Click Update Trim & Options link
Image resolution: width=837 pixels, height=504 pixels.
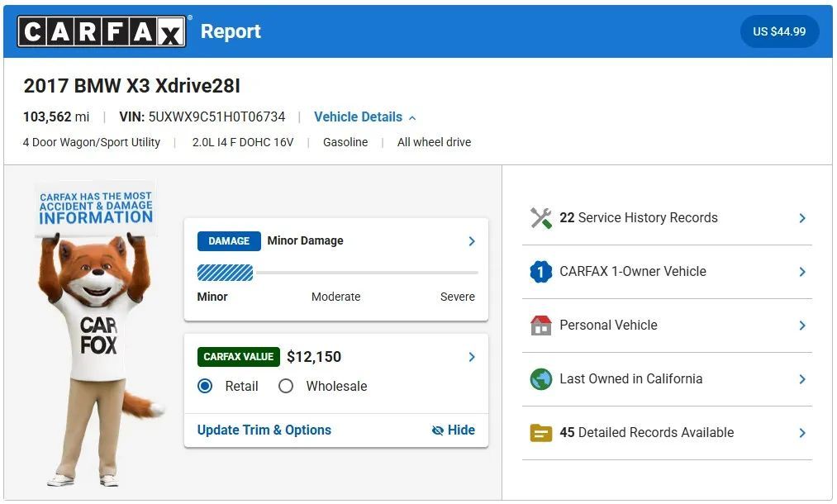(264, 430)
